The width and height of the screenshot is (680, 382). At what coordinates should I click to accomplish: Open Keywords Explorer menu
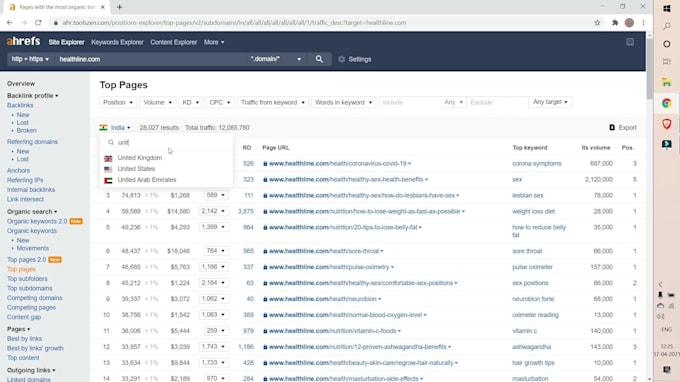click(x=117, y=42)
